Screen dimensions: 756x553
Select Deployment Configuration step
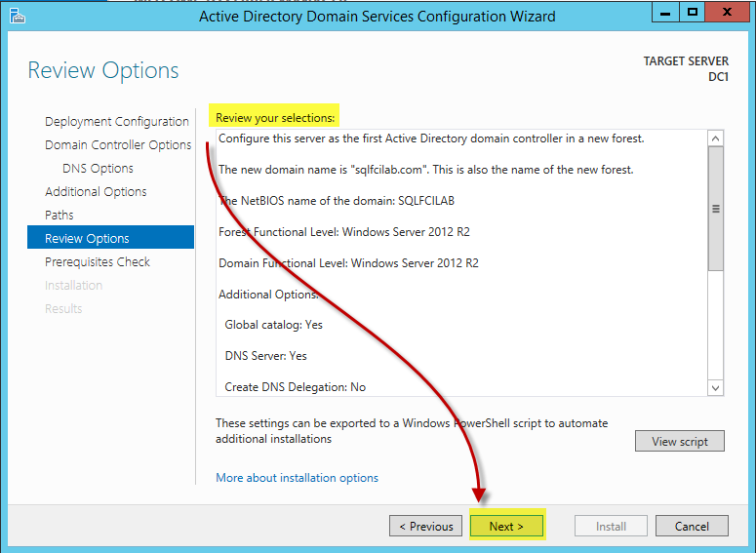click(117, 122)
